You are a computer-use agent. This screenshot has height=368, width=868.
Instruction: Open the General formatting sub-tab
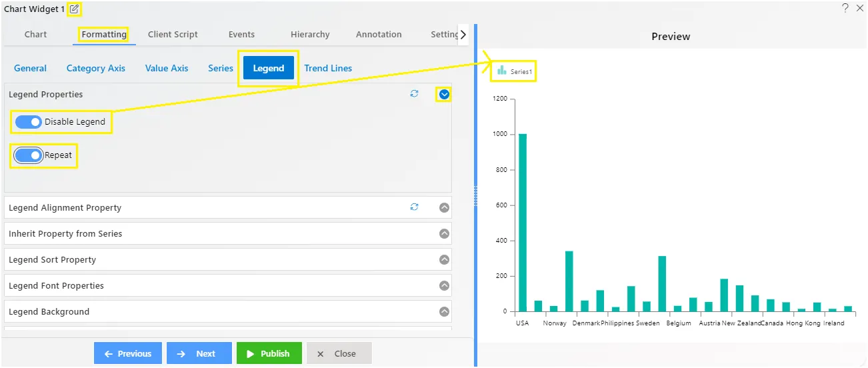coord(30,68)
